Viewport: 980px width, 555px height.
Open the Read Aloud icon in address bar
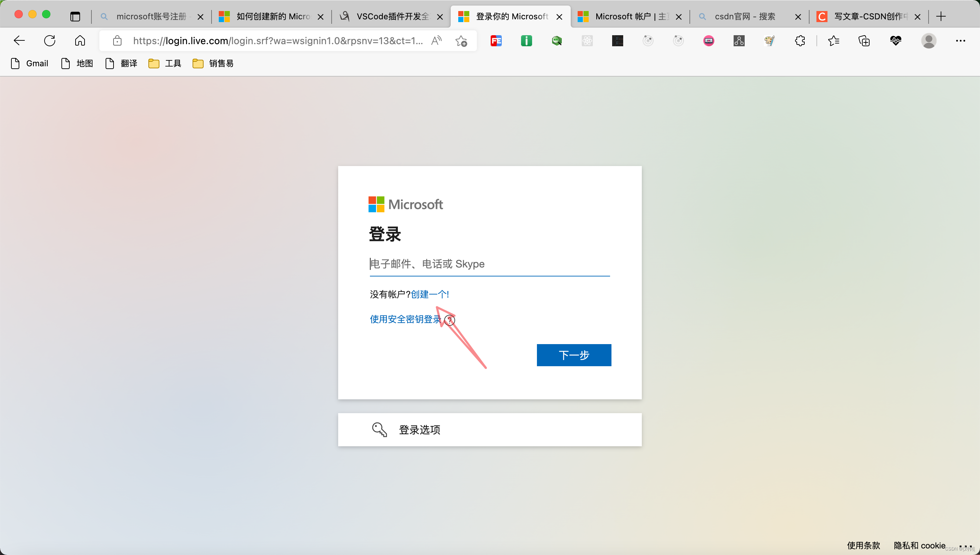click(436, 40)
